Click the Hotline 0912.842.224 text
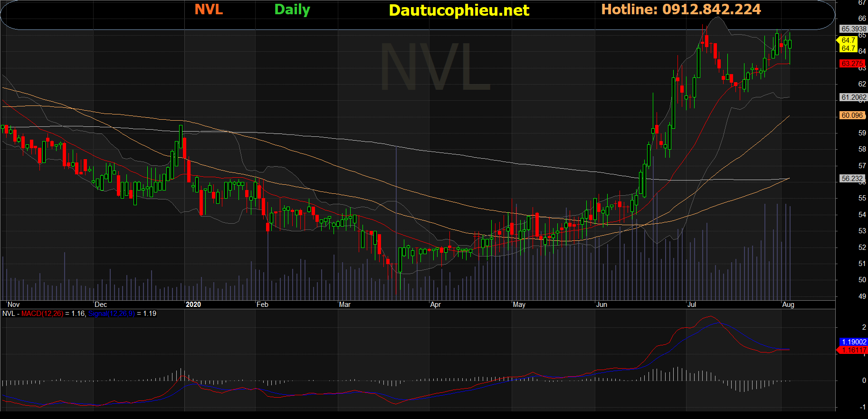This screenshot has width=868, height=419. (681, 10)
